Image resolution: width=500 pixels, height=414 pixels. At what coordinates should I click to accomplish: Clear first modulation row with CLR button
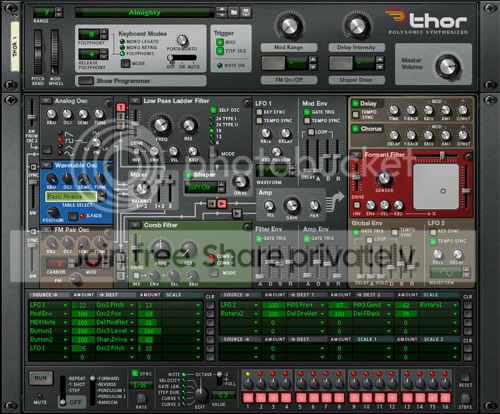(210, 305)
